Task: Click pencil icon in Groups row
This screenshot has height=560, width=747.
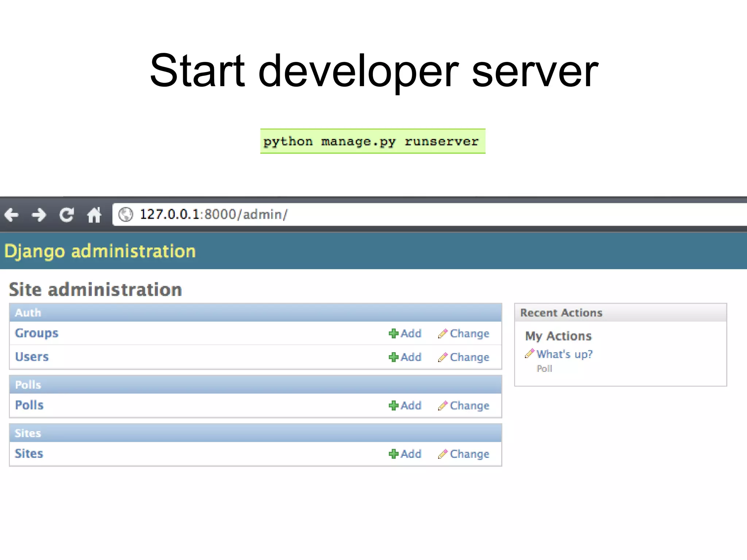Action: [443, 333]
